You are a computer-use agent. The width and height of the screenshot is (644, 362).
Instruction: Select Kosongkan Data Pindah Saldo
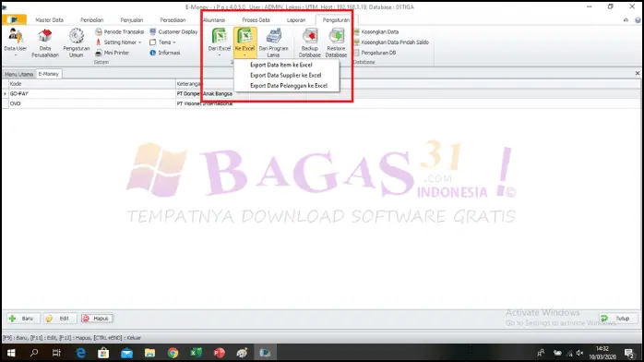click(391, 42)
